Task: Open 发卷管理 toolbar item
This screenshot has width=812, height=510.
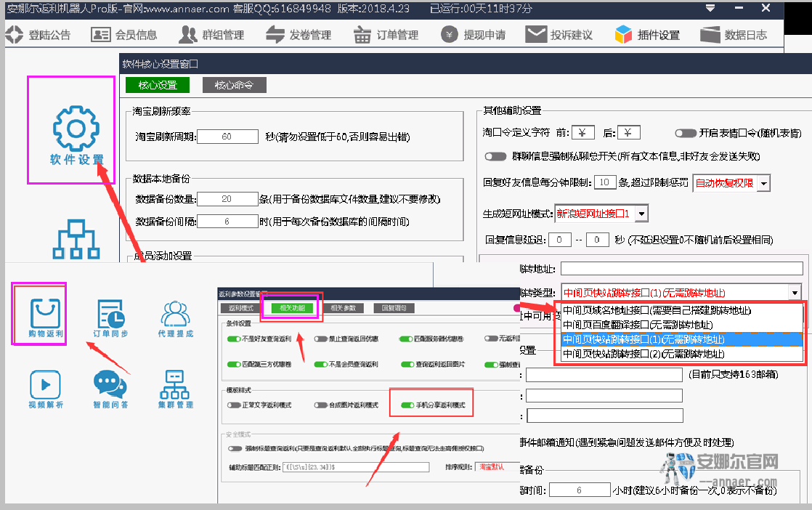Action: [x=299, y=35]
